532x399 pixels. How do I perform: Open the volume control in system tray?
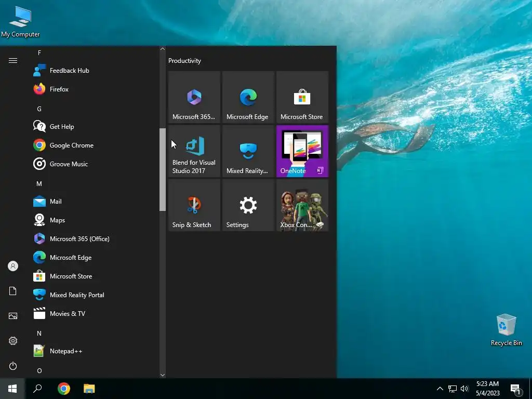pos(464,389)
